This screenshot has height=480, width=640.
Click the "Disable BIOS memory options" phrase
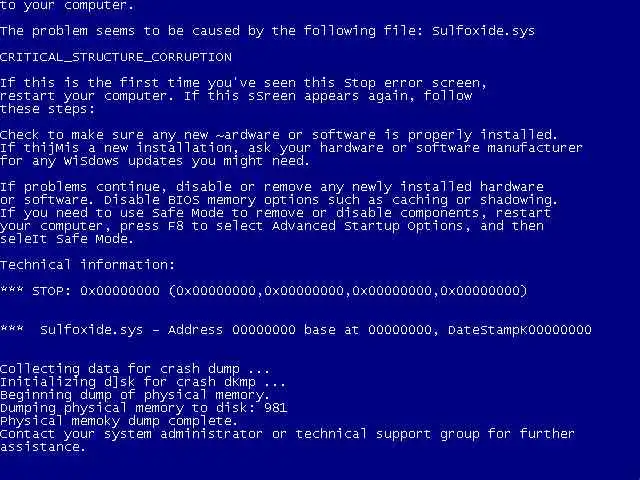coord(211,200)
